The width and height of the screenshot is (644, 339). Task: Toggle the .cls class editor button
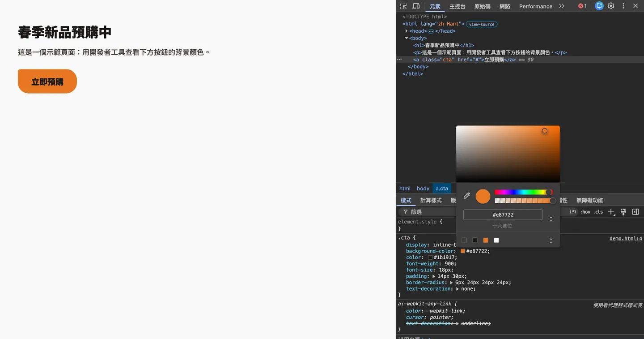(x=598, y=212)
